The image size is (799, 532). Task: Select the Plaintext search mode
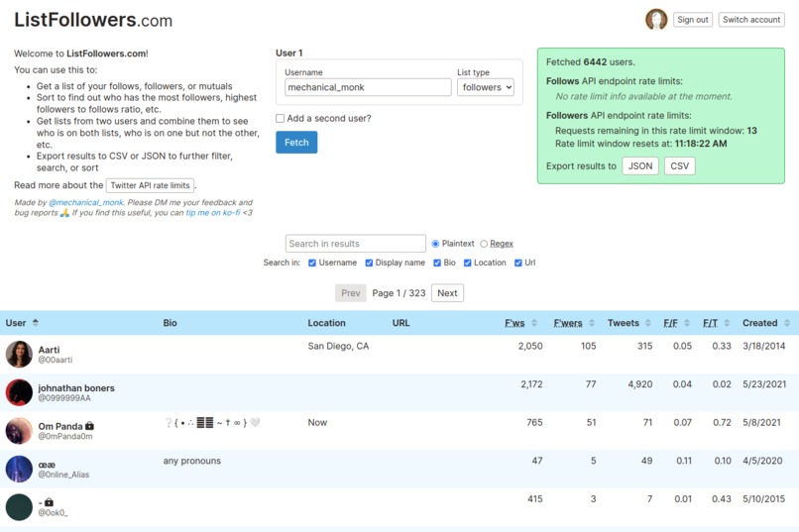435,244
